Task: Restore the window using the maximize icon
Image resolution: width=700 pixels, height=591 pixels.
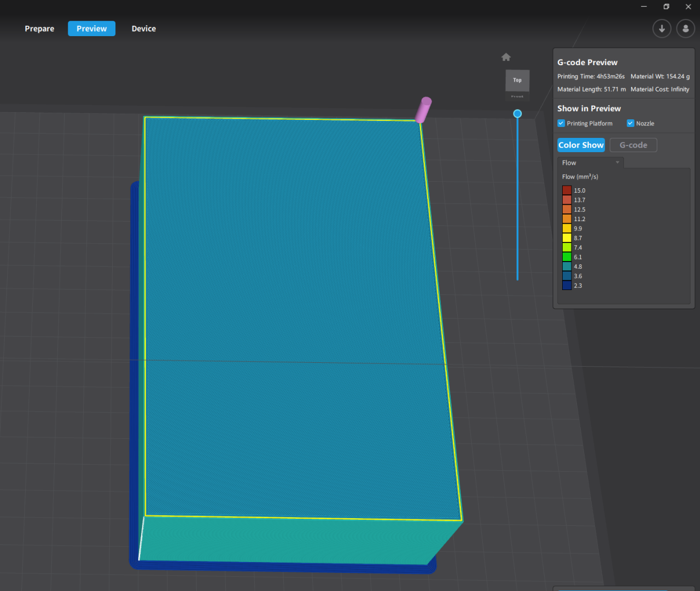Action: click(666, 7)
